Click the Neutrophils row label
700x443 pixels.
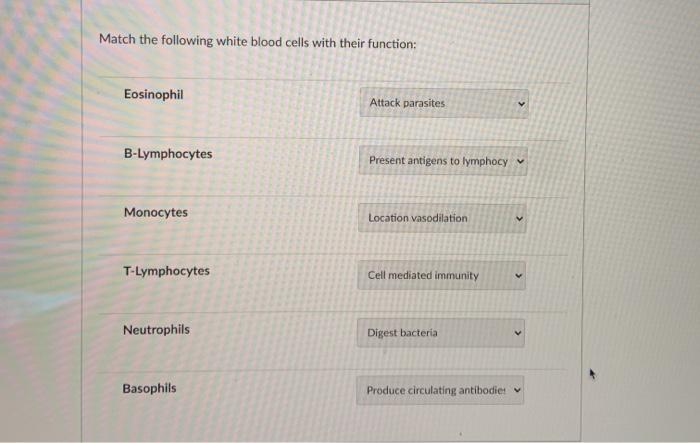pyautogui.click(x=156, y=330)
